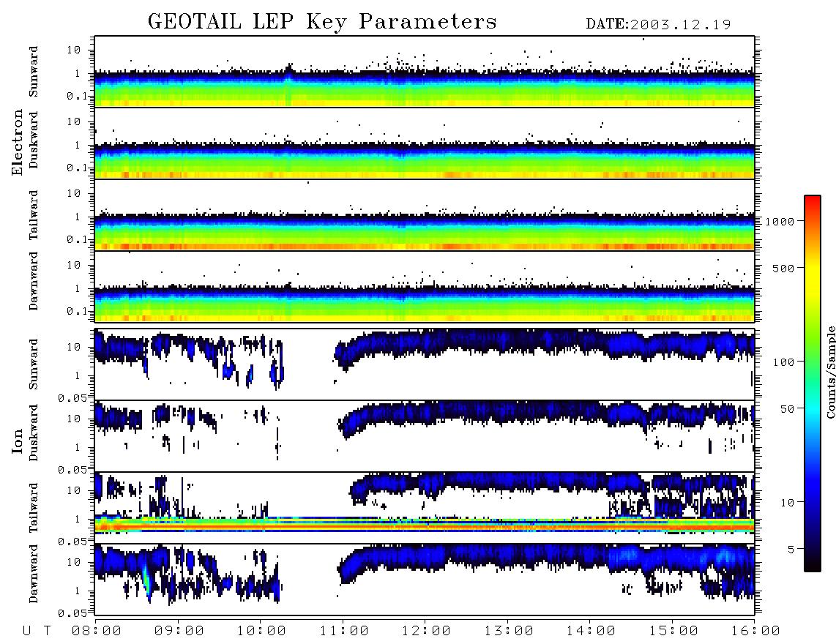Click the Electron Duskward spectrogram panel
The image size is (836, 644).
tap(425, 143)
